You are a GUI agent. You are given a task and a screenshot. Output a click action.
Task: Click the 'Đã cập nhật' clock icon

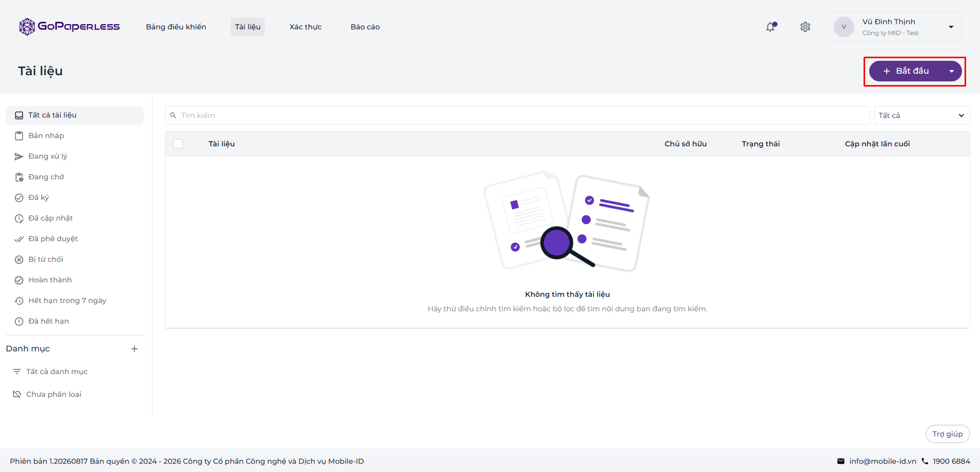[19, 218]
